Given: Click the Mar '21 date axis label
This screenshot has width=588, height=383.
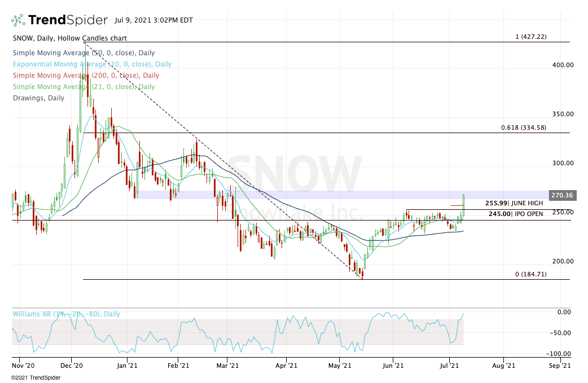Looking at the screenshot, I should pyautogui.click(x=227, y=366).
